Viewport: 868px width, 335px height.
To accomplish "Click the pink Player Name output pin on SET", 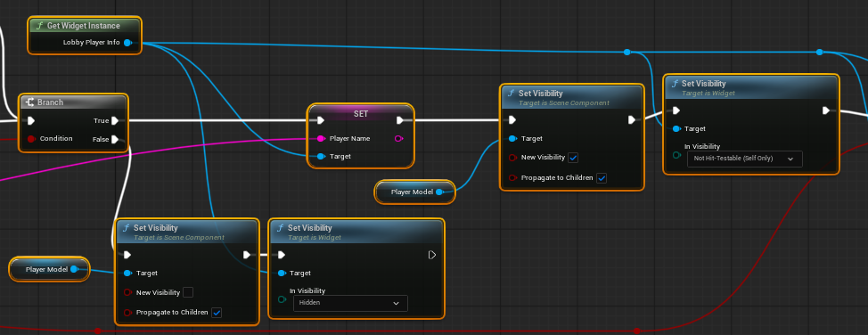I will pos(399,138).
